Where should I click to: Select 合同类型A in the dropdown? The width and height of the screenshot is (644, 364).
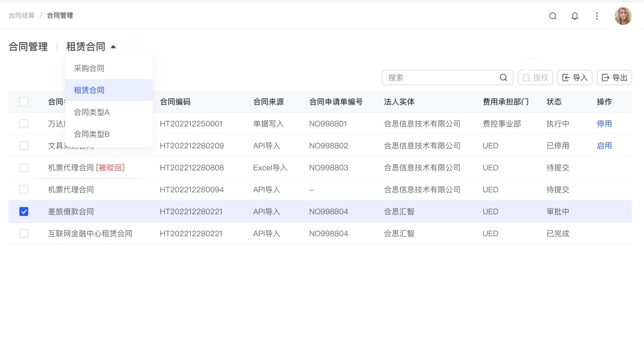(x=92, y=112)
